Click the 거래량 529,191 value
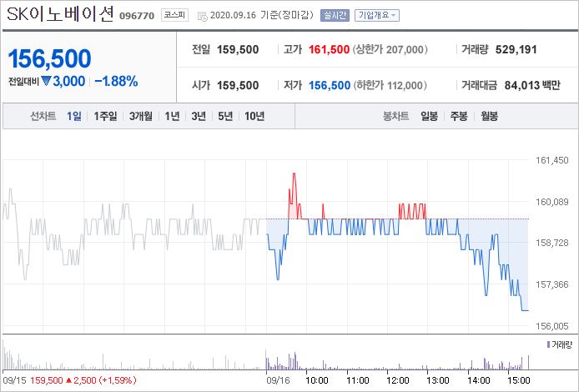The width and height of the screenshot is (579, 392). pos(516,49)
